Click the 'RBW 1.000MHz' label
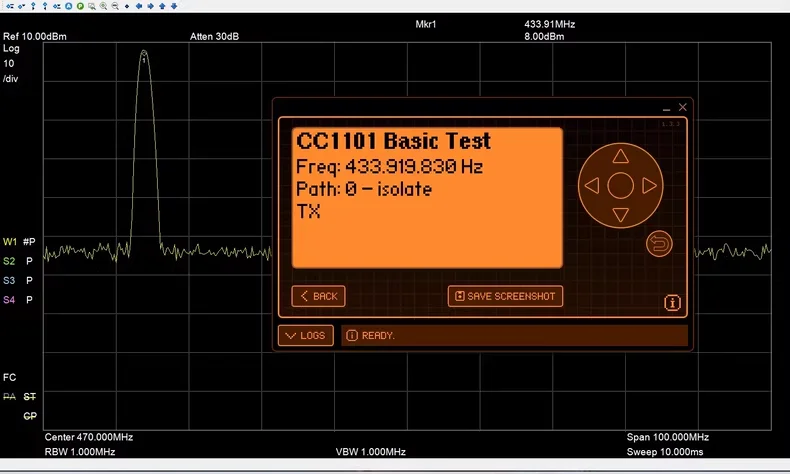This screenshot has width=790, height=474. 80,452
